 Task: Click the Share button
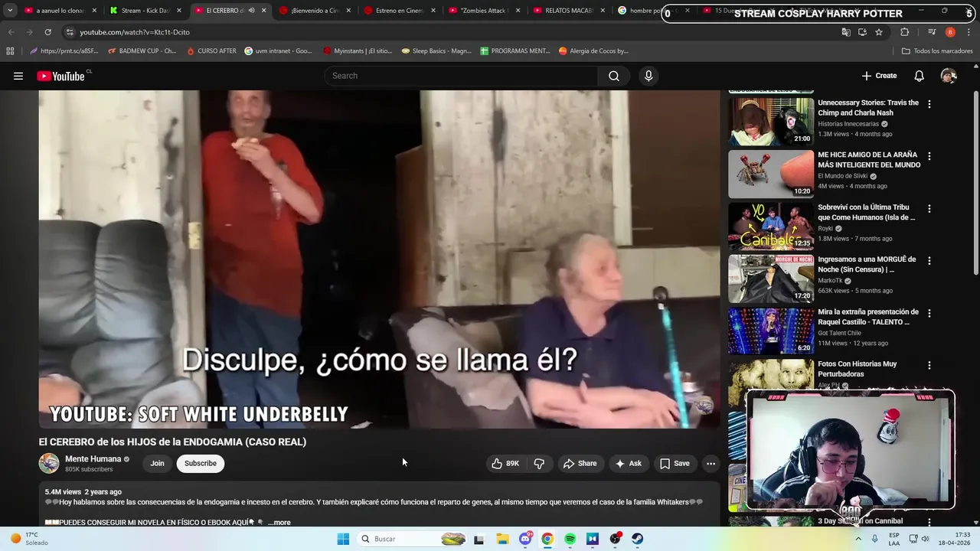pos(580,463)
